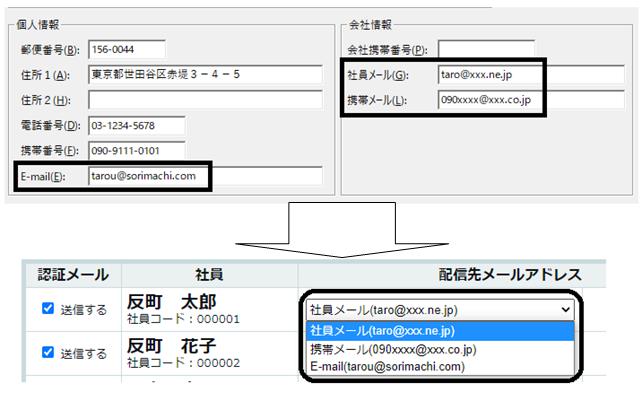Uncheck 送信する for 反町 太郎
The height and width of the screenshot is (401, 642).
click(x=48, y=308)
